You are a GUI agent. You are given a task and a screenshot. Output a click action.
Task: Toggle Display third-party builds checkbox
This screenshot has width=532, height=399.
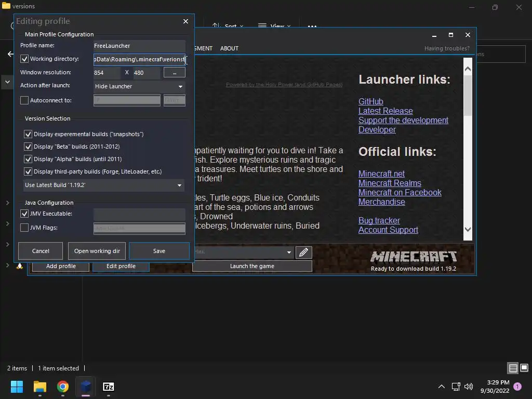(x=28, y=171)
